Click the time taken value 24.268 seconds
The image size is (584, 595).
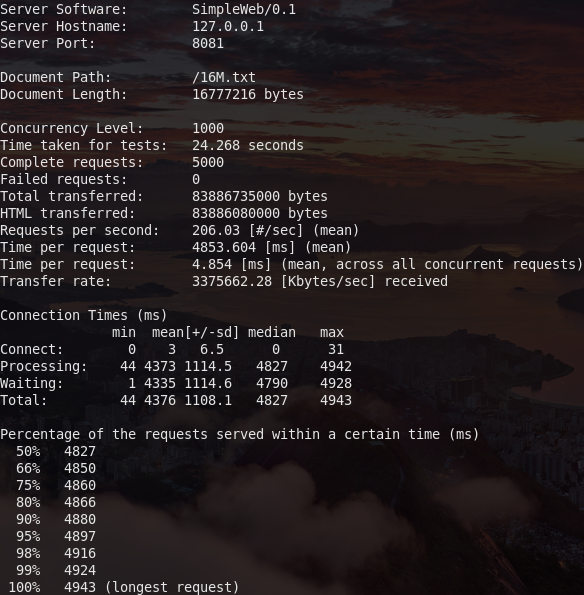(x=248, y=145)
